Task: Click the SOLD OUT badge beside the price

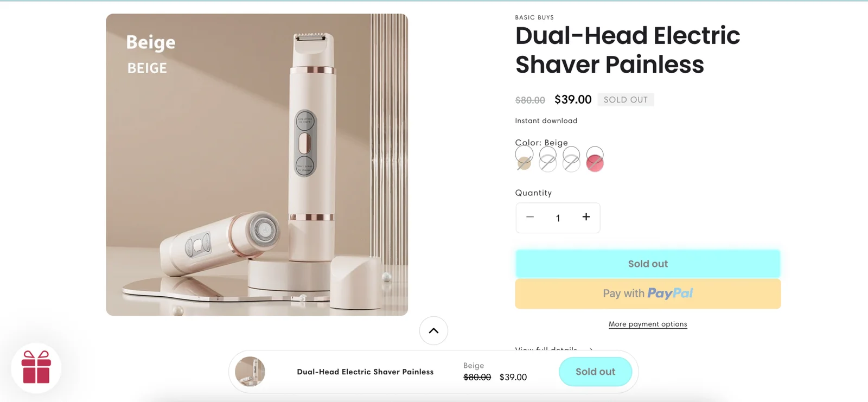Action: pyautogui.click(x=626, y=100)
